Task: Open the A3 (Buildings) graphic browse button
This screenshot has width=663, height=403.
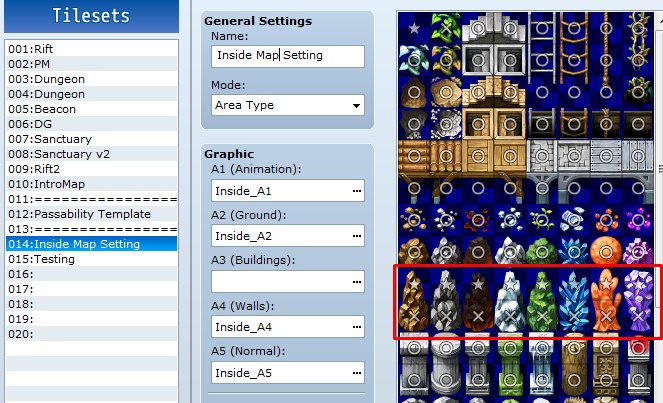Action: (357, 282)
